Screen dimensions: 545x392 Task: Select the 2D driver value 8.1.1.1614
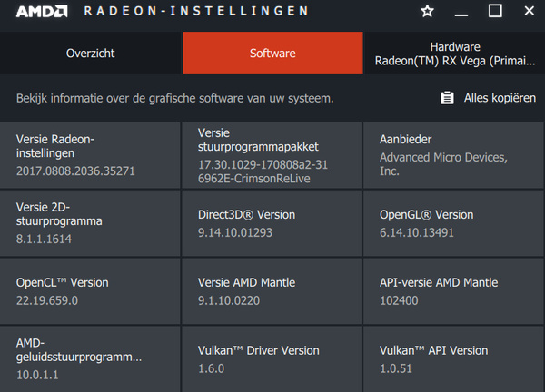(44, 239)
